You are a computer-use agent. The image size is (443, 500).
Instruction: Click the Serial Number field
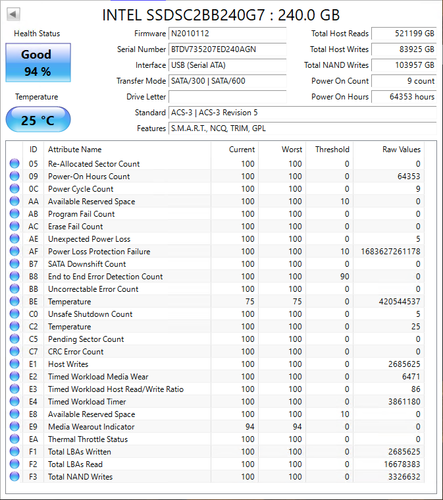pos(227,49)
